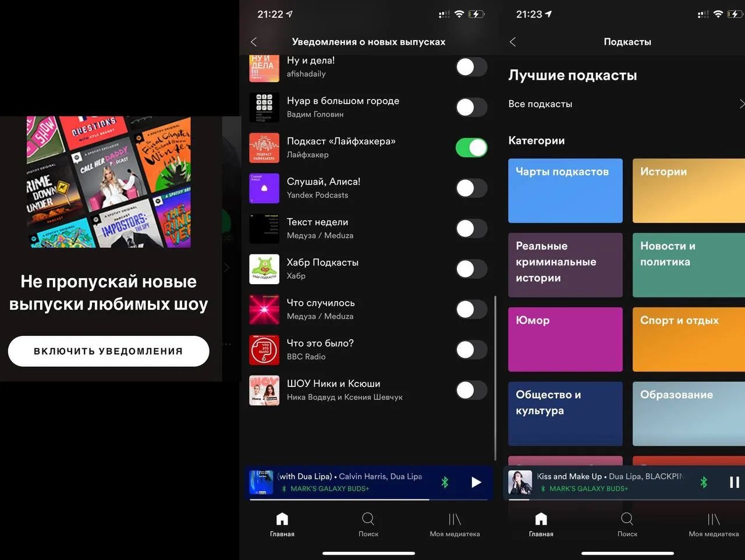Tap MARK'S GALAXY BUDS+ label under Kiss and Make Up

point(588,488)
